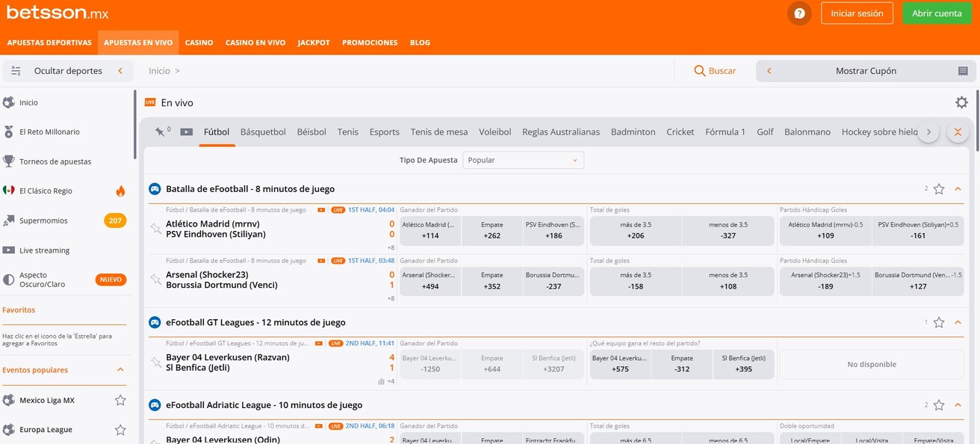Open the sports filter icon beside Ocultar deportes
The image size is (980, 444).
(x=16, y=71)
